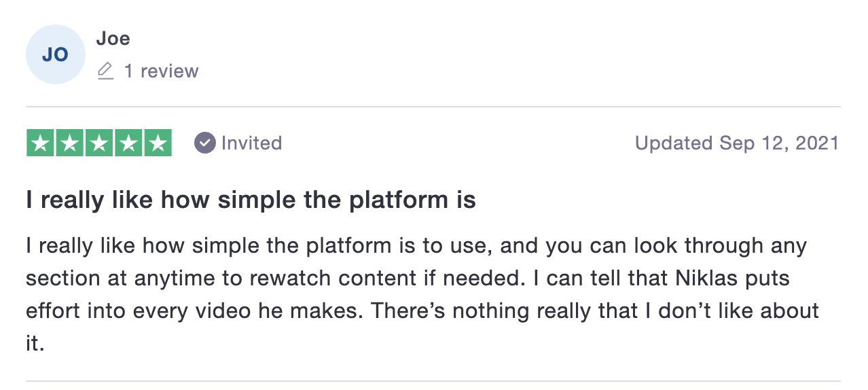This screenshot has height=390, width=868.
Task: Click the pencil review count icon
Action: (x=105, y=71)
